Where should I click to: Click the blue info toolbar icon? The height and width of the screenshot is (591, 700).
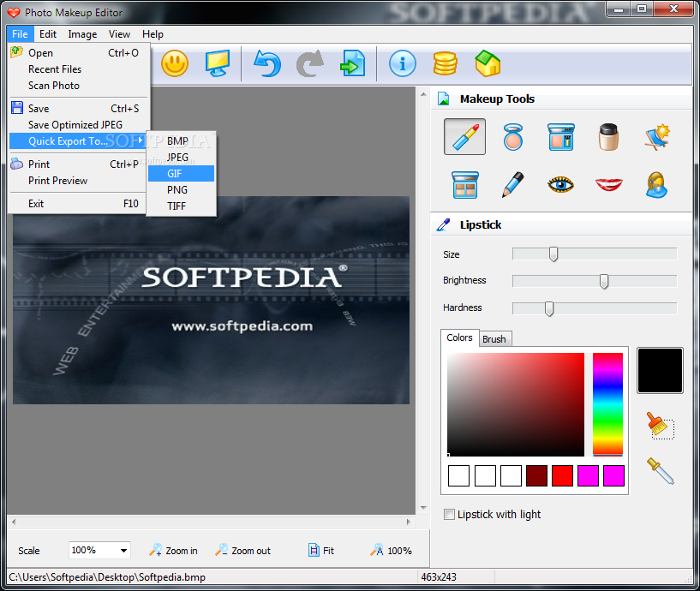[x=402, y=64]
